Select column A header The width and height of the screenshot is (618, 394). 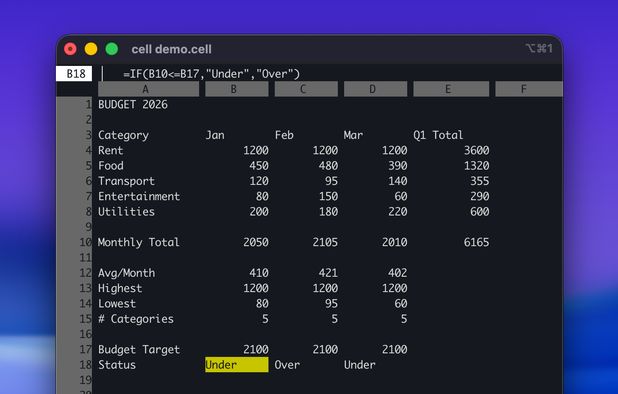pos(149,89)
